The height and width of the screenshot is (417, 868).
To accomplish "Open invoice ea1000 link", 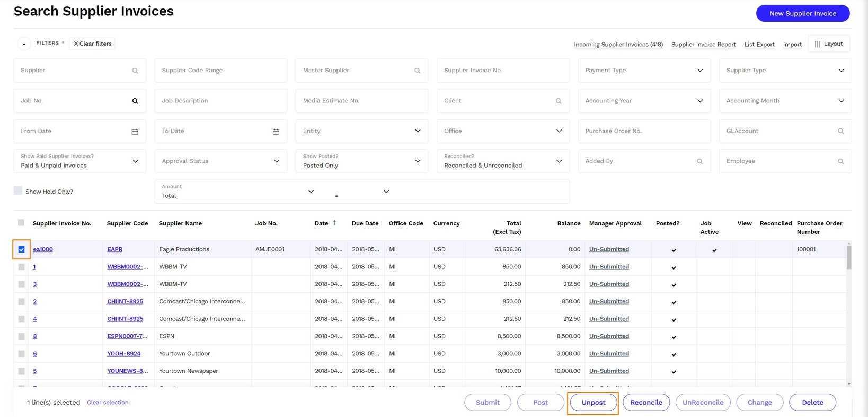I will (43, 249).
